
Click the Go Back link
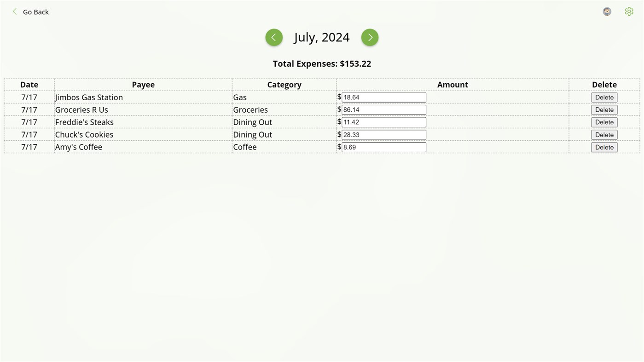(35, 11)
